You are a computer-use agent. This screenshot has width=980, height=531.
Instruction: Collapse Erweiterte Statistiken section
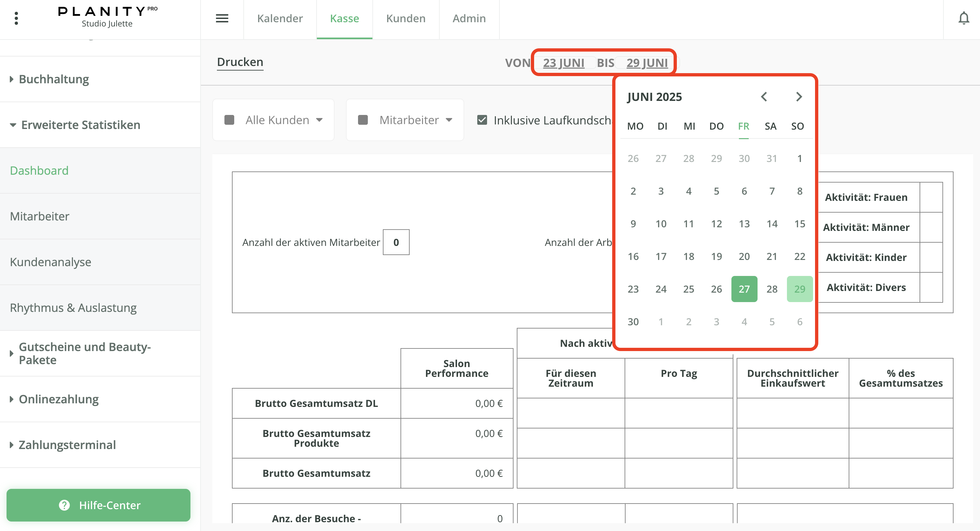(80, 125)
